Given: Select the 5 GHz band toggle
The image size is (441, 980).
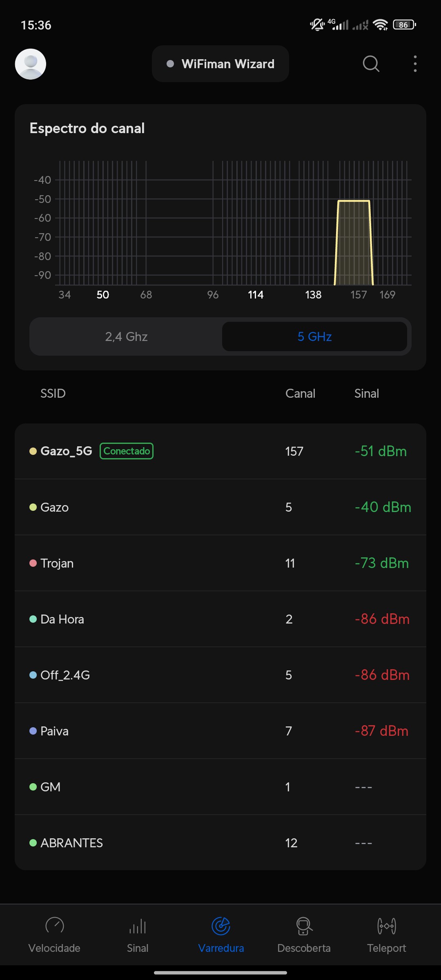Looking at the screenshot, I should 314,336.
